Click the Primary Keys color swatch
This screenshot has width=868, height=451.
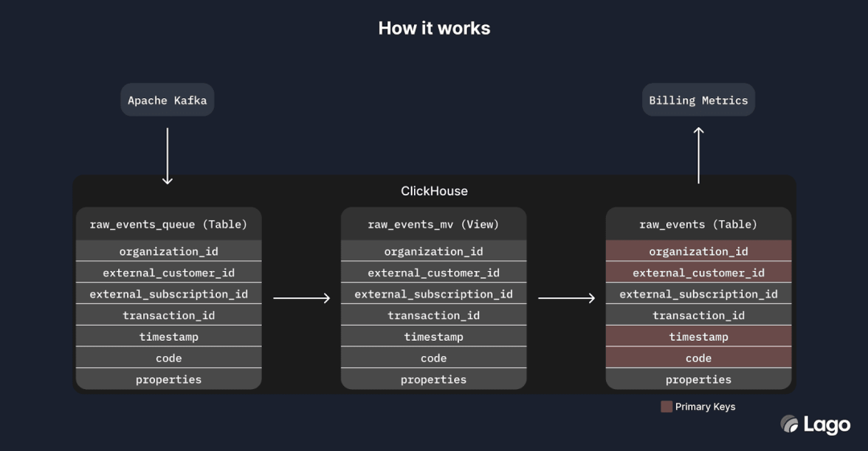point(666,407)
